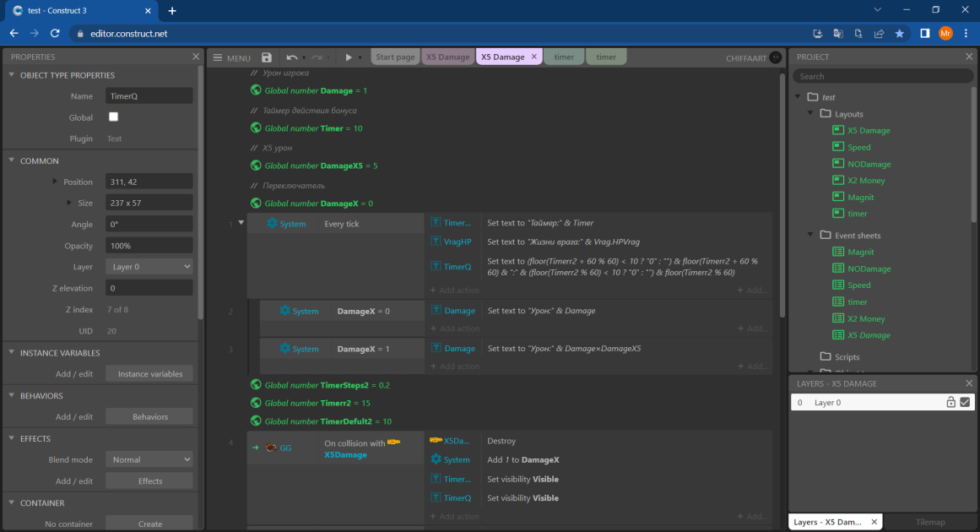This screenshot has height=532, width=980.
Task: Click the container Create button
Action: (x=150, y=524)
